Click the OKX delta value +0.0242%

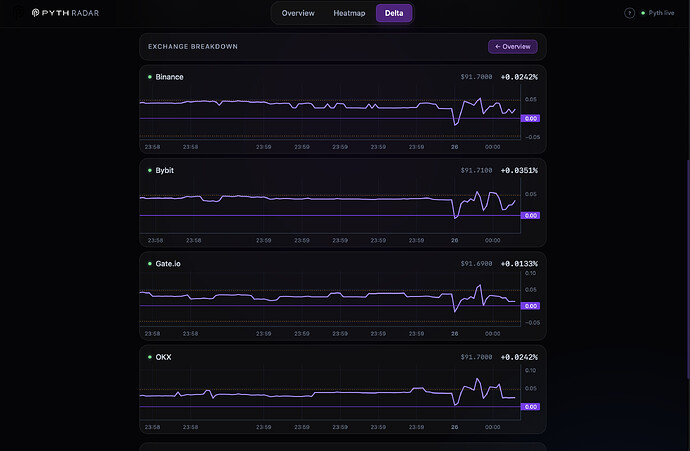point(519,357)
